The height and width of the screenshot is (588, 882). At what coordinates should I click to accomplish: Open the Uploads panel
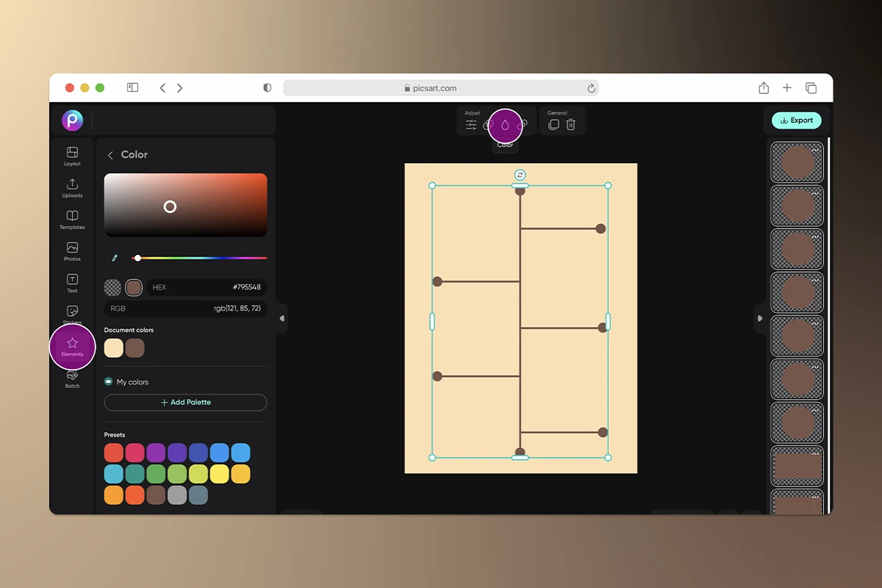click(x=72, y=187)
